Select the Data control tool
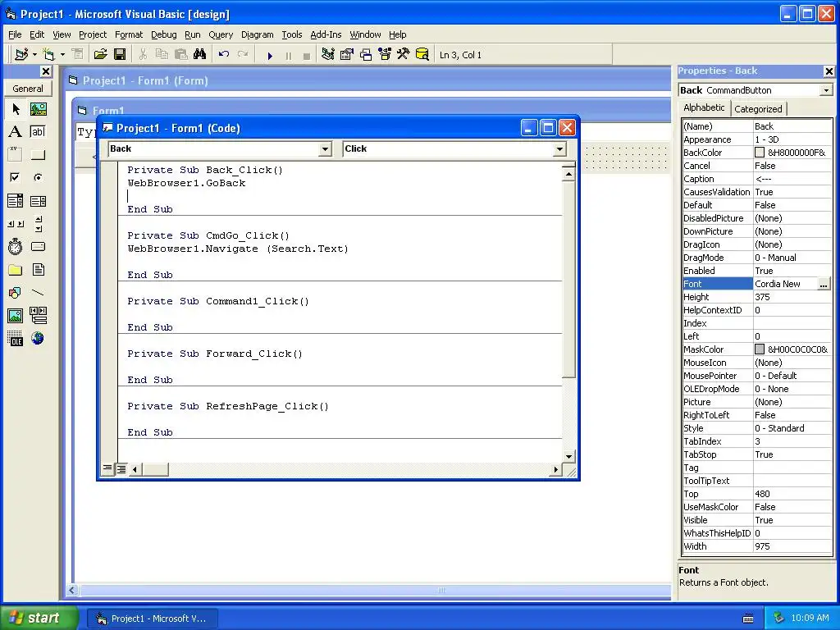Viewport: 840px width, 630px height. (x=38, y=316)
